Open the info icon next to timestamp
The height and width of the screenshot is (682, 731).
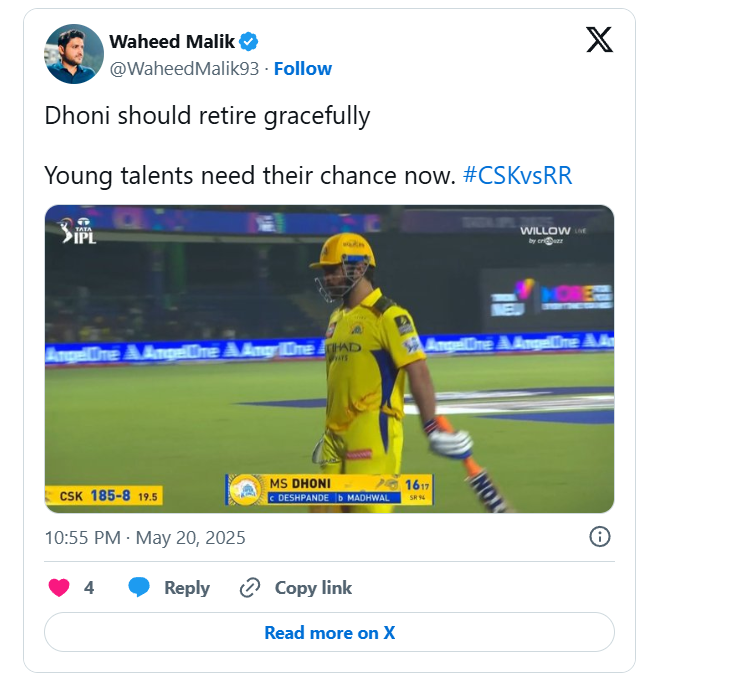pos(600,537)
